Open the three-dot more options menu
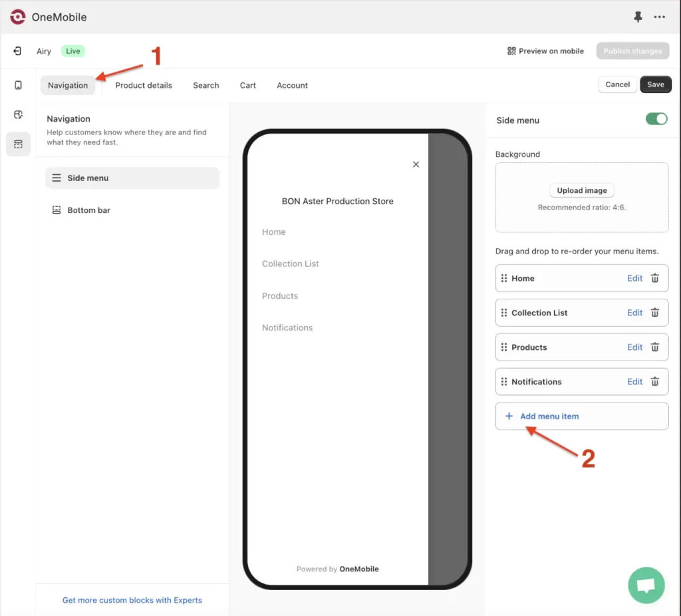The image size is (681, 616). pos(659,17)
